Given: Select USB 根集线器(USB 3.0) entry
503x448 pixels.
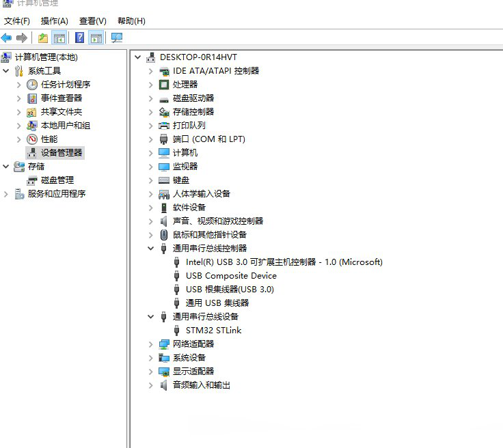Looking at the screenshot, I should click(230, 290).
